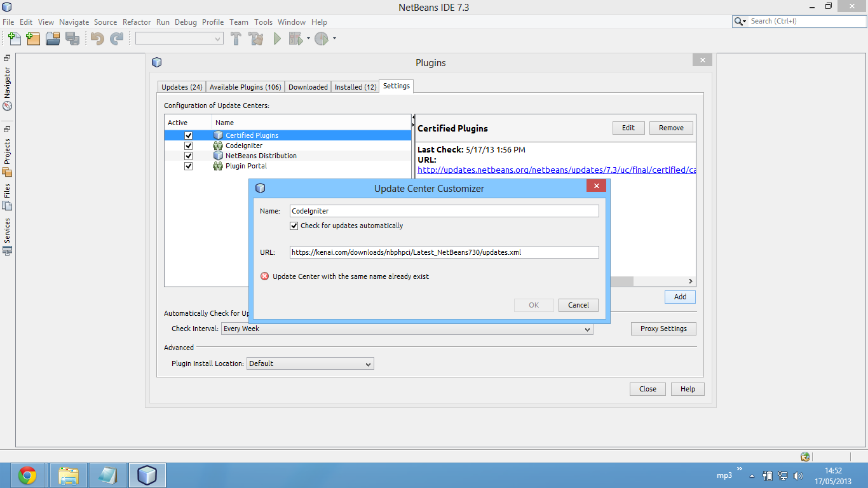The image size is (868, 488).
Task: Switch to the Available Plugins tab
Action: [x=245, y=87]
